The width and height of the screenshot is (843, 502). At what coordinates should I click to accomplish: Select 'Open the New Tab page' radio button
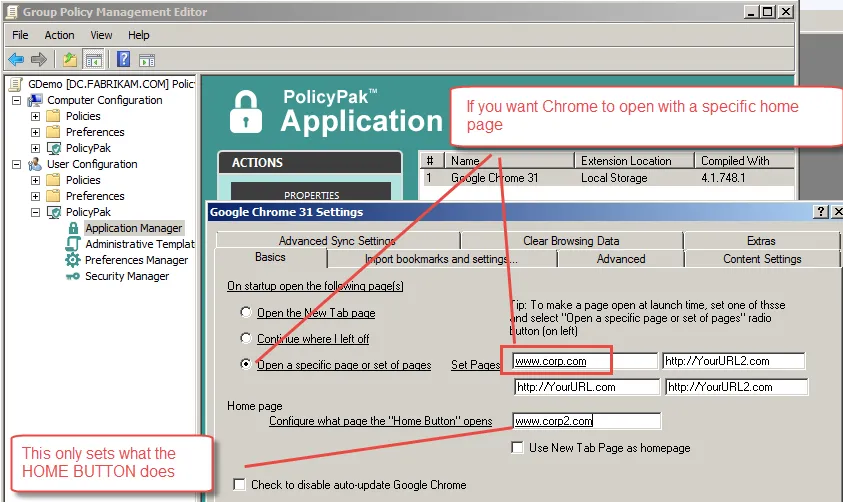[246, 313]
